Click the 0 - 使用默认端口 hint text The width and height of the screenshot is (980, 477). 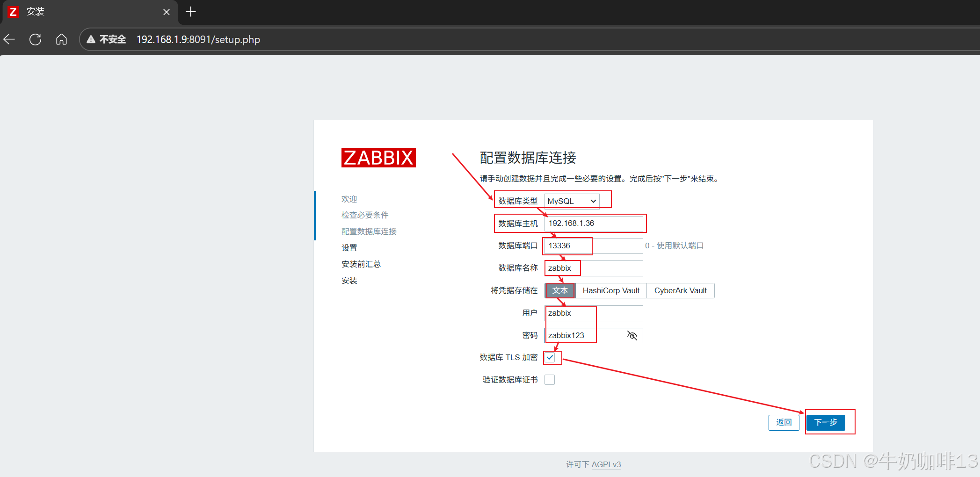pyautogui.click(x=674, y=246)
